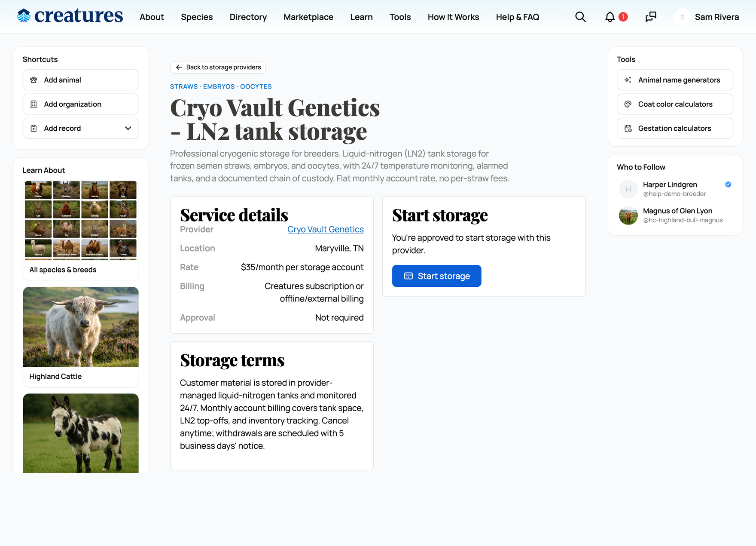Open notifications bell icon
Viewport: 756px width, 546px height.
pyautogui.click(x=610, y=17)
